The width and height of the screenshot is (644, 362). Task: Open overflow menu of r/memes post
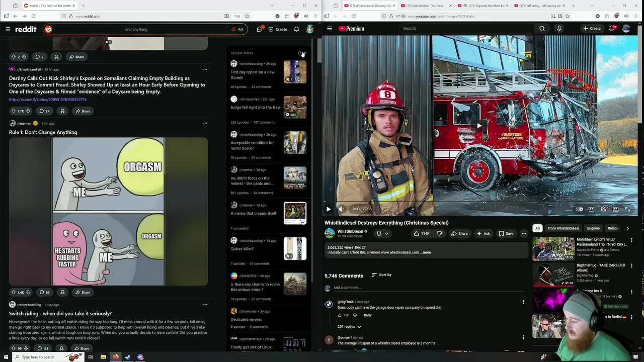205,123
